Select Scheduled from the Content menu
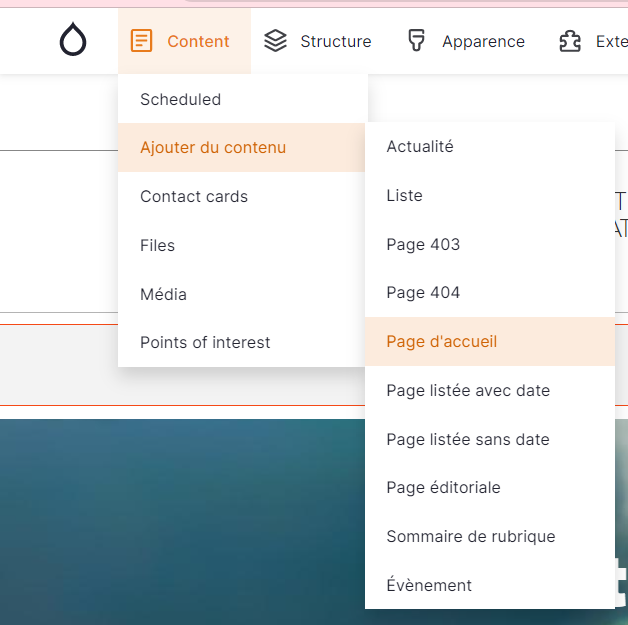The width and height of the screenshot is (628, 625). 180,99
